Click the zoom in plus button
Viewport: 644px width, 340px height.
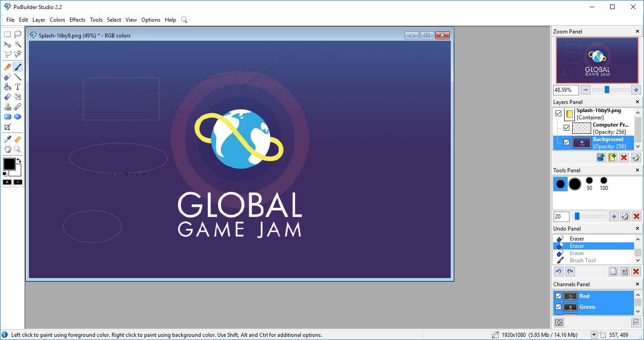coord(635,90)
